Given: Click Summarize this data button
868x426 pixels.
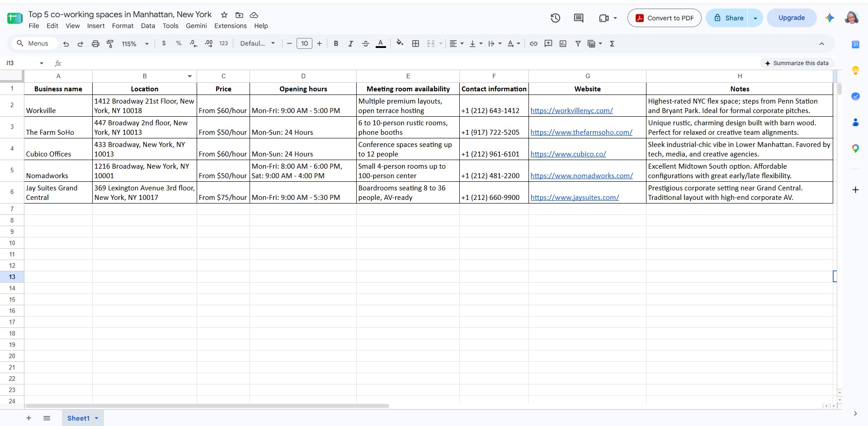Looking at the screenshot, I should click(797, 63).
